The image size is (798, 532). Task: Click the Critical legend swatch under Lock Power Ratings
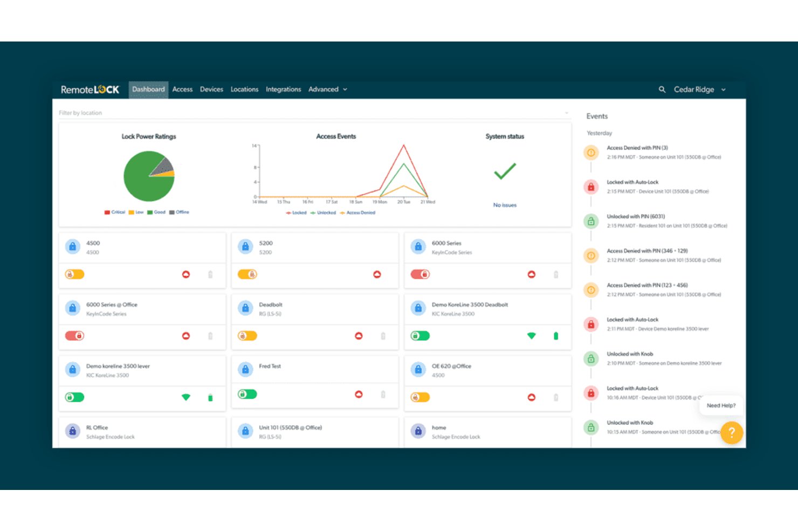click(x=107, y=212)
